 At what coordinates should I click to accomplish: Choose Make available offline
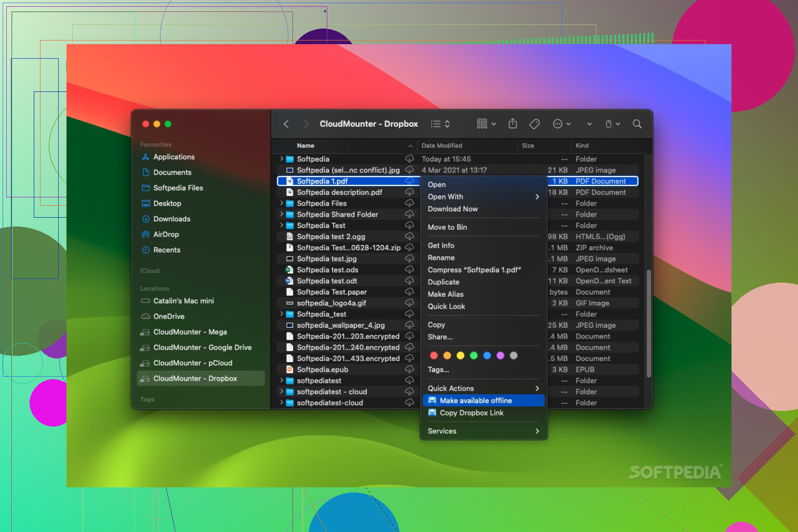475,401
